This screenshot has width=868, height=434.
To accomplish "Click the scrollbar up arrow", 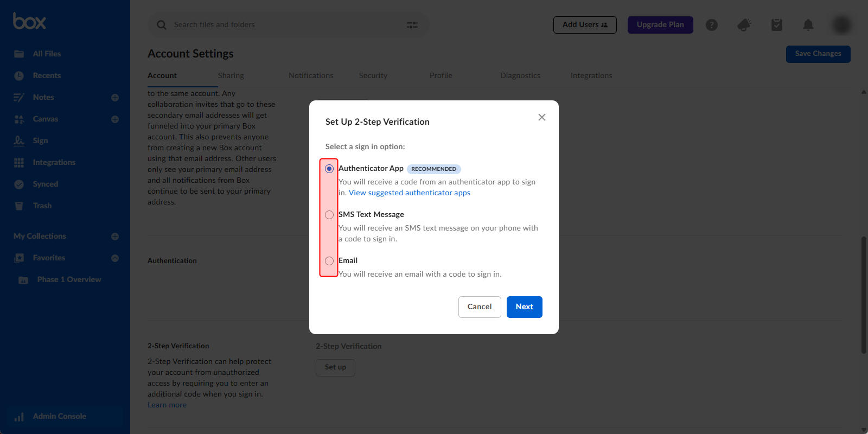I will (x=864, y=92).
